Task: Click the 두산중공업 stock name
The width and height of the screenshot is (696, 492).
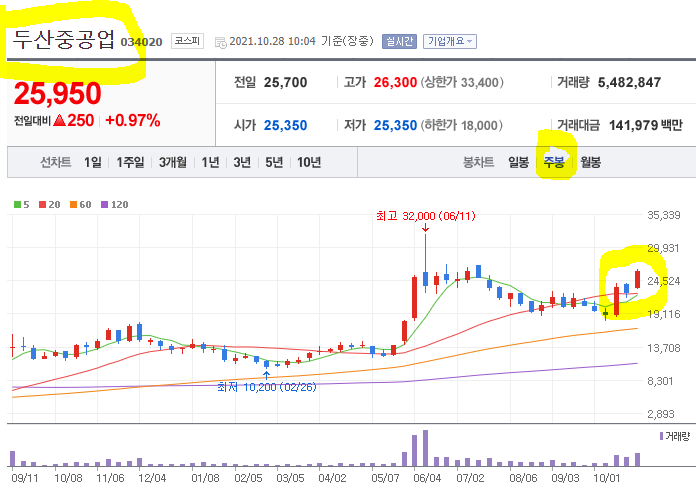Action: tap(63, 40)
